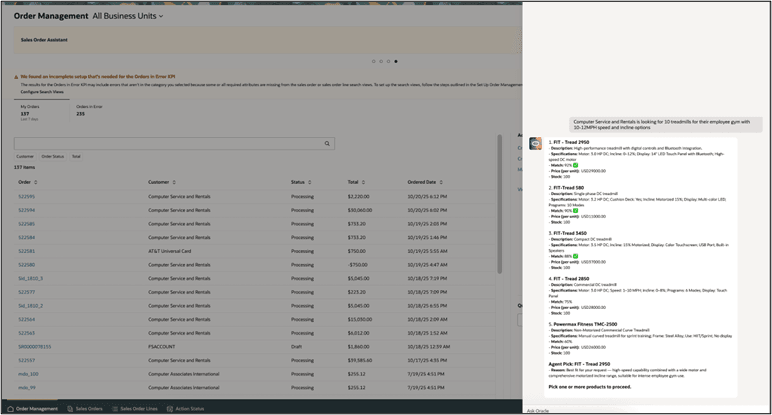Click green check beside Match 92% on FIT Tread 2950
772x415 pixels.
(576, 165)
